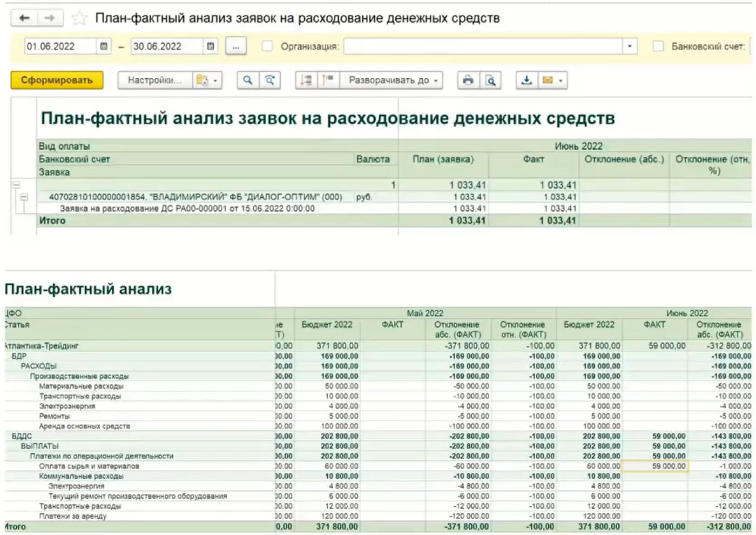The width and height of the screenshot is (756, 535).
Task: Expand all report groups
Action: pyautogui.click(x=328, y=80)
